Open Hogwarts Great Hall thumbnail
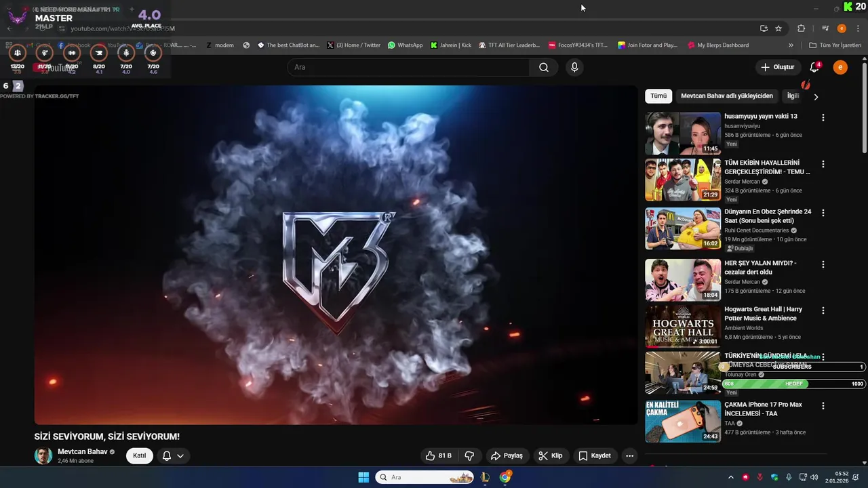Image resolution: width=868 pixels, height=488 pixels. tap(683, 326)
